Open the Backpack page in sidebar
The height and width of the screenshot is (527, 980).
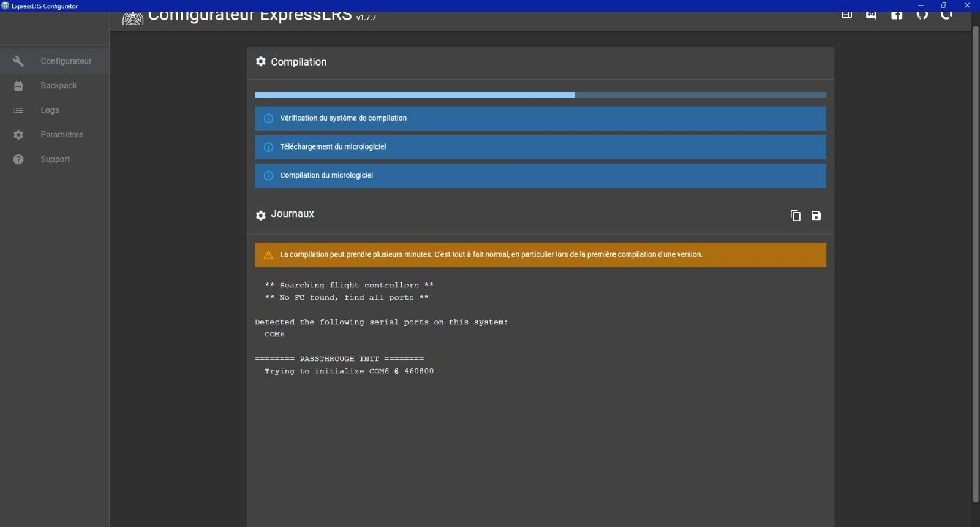[x=58, y=86]
